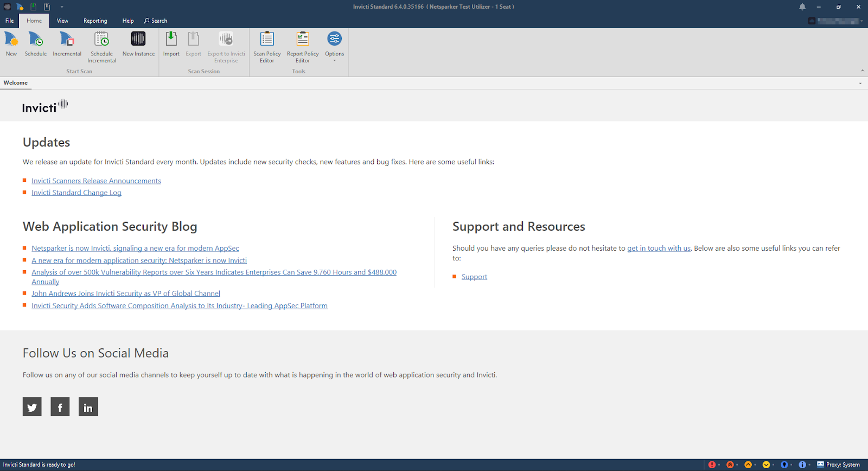Click the low severity status icon
Viewport: 868px width, 471px height.
point(766,464)
